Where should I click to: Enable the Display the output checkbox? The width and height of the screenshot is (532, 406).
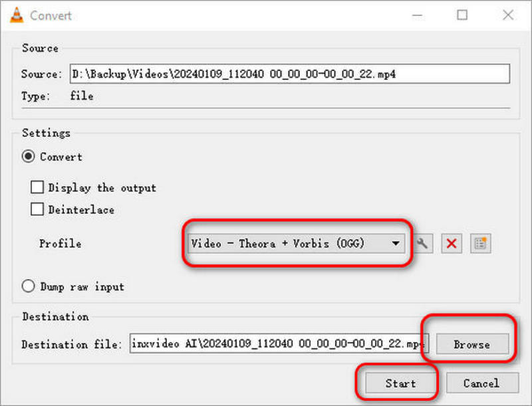coord(37,188)
